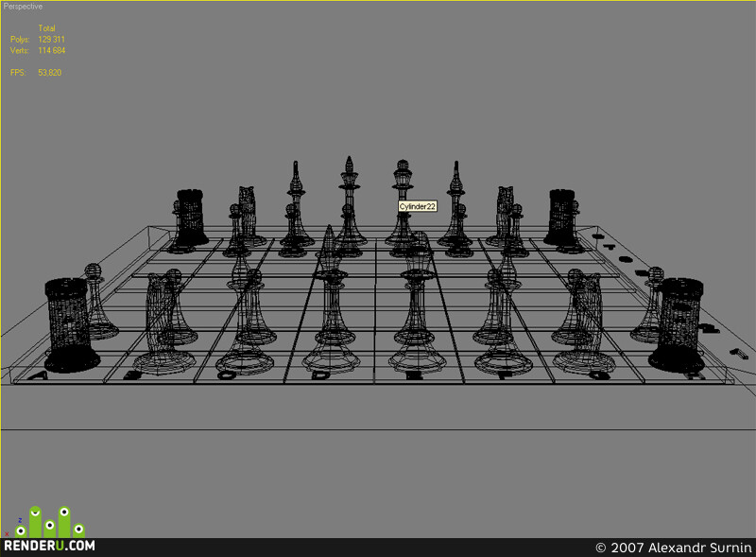This screenshot has height=557, width=756.
Task: Select board letter D on front edge
Action: tap(321, 375)
